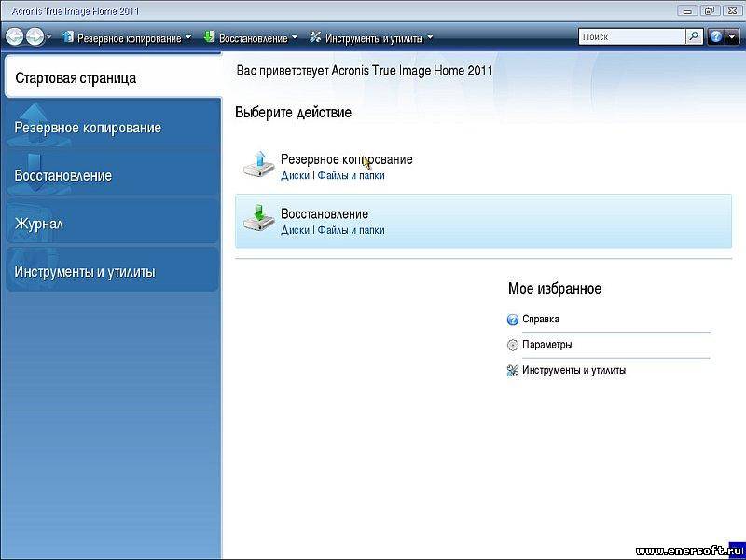Screen dimensions: 746x560
Task: Expand the Резервное копирование toolbar dropdown arrow
Action: point(188,37)
